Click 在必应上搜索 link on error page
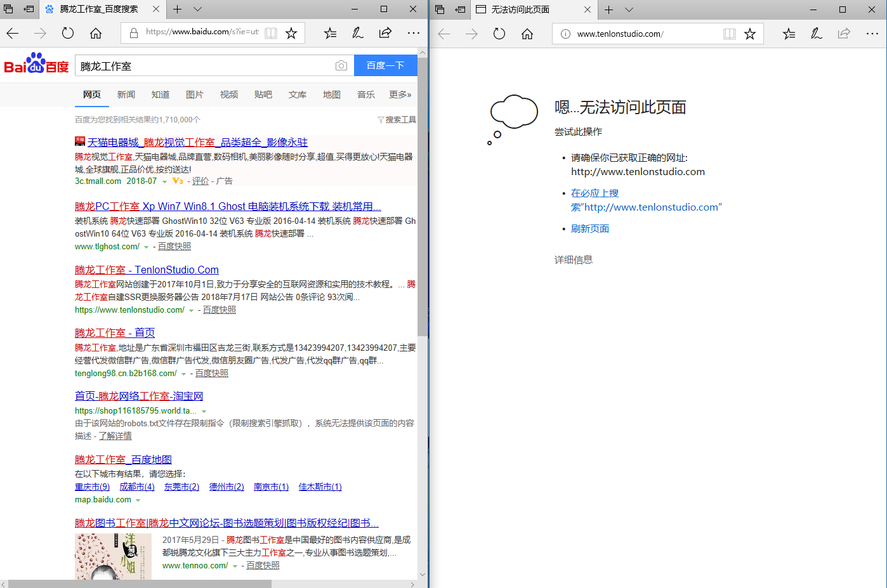The height and width of the screenshot is (588, 887). coord(646,200)
